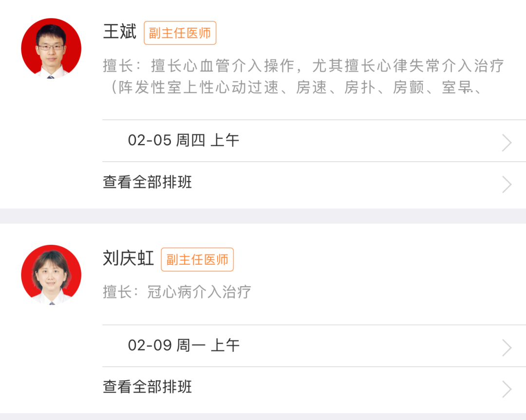Screen dimensions: 526x420
Task: Tap the 冠心病介入治疗 specialty text
Action: pos(199,292)
